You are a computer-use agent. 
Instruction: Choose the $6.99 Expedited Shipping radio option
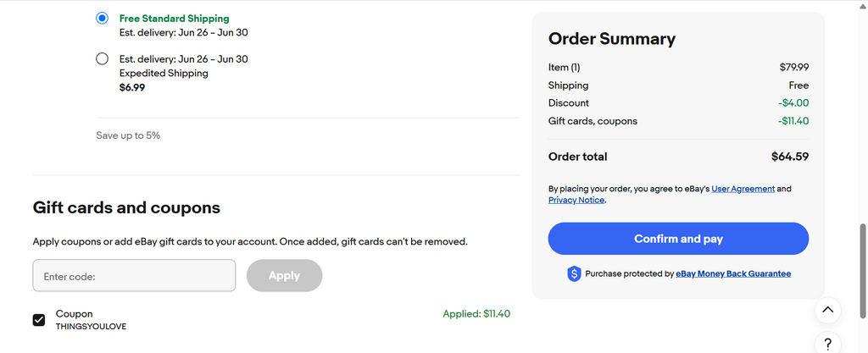tap(103, 59)
